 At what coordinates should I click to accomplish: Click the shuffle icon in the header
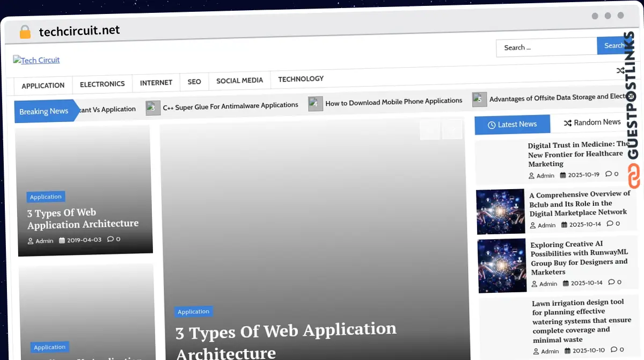(x=620, y=70)
